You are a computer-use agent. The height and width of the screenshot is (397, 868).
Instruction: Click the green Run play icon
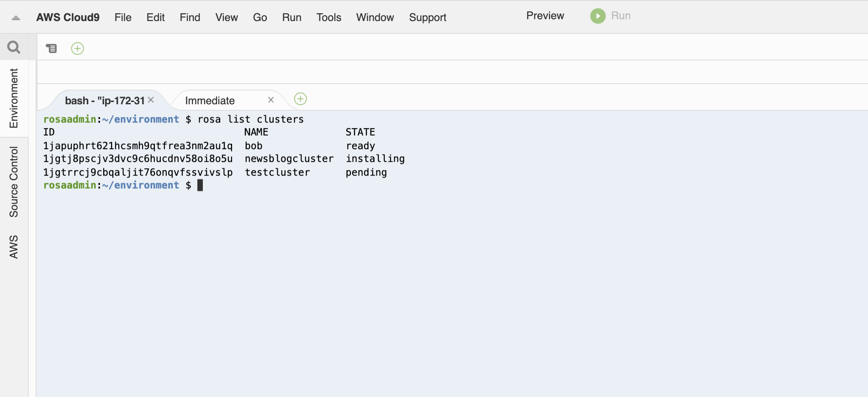[x=598, y=16]
